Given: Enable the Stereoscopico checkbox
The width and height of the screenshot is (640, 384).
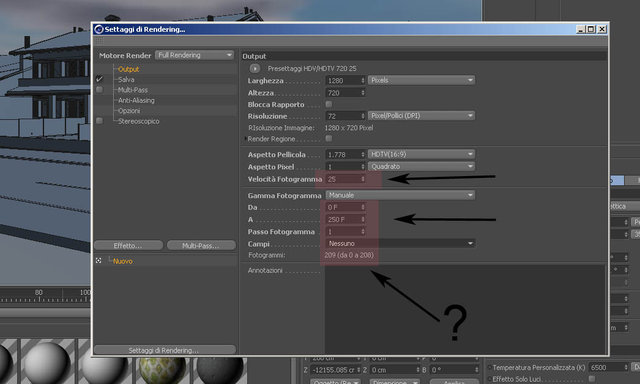Looking at the screenshot, I should [99, 121].
